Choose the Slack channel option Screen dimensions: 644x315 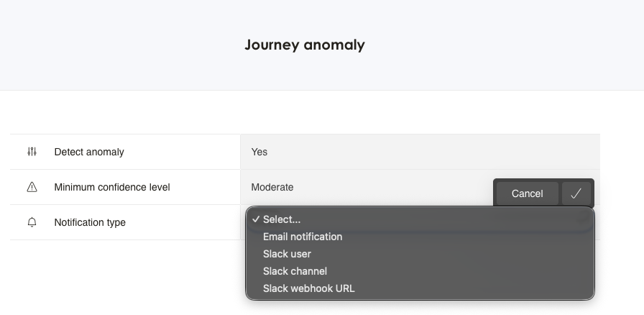coord(295,271)
